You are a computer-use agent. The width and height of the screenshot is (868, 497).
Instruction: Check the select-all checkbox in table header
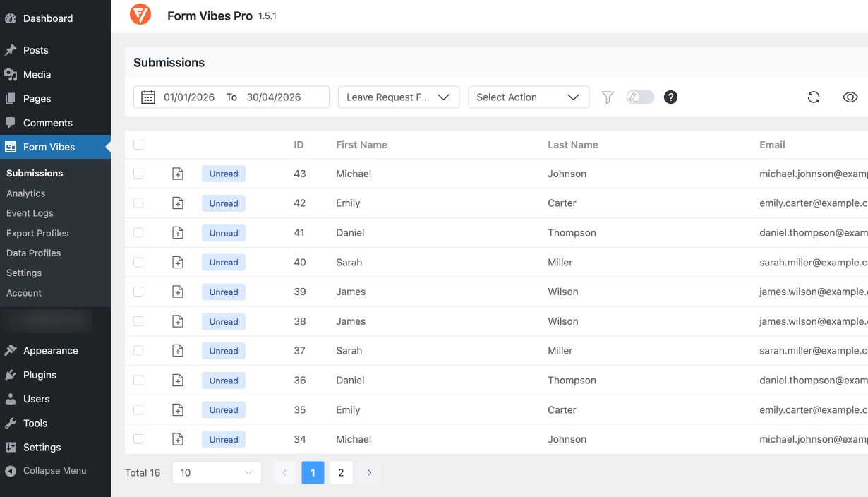pyautogui.click(x=138, y=145)
